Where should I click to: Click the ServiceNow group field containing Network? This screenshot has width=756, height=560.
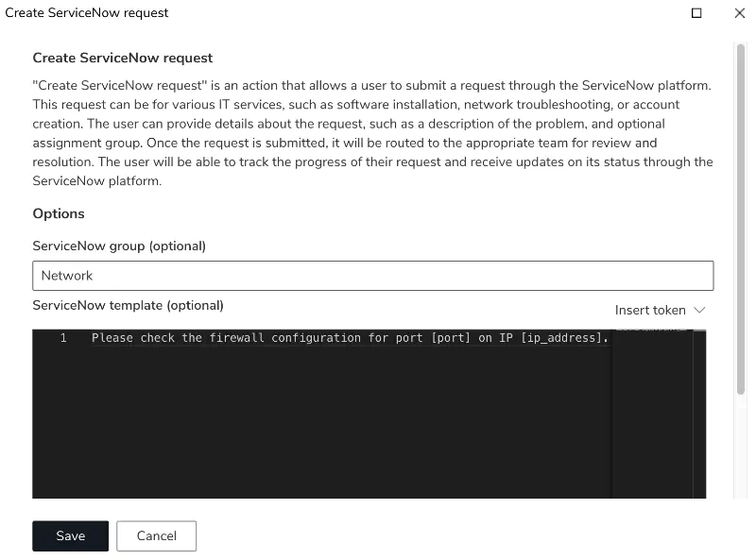coord(372,276)
